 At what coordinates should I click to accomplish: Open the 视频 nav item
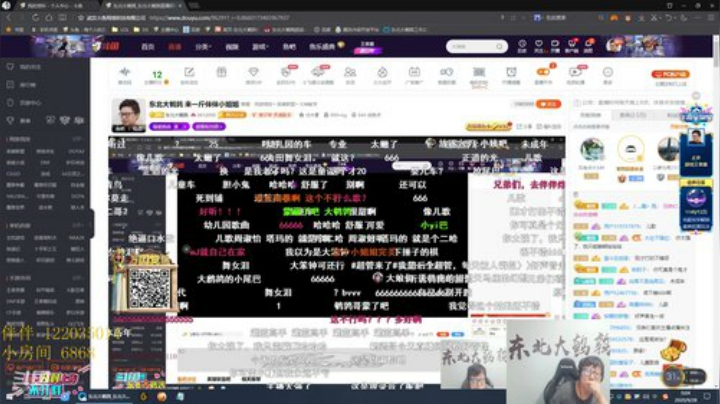click(232, 47)
